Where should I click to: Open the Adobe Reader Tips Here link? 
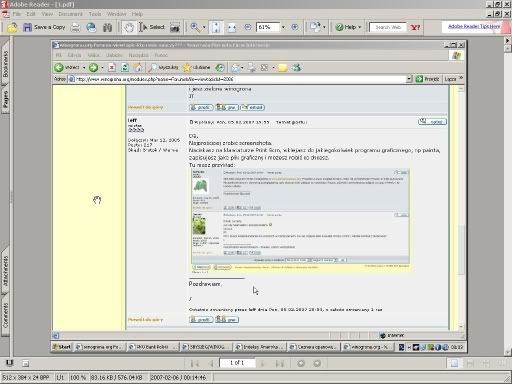(474, 26)
